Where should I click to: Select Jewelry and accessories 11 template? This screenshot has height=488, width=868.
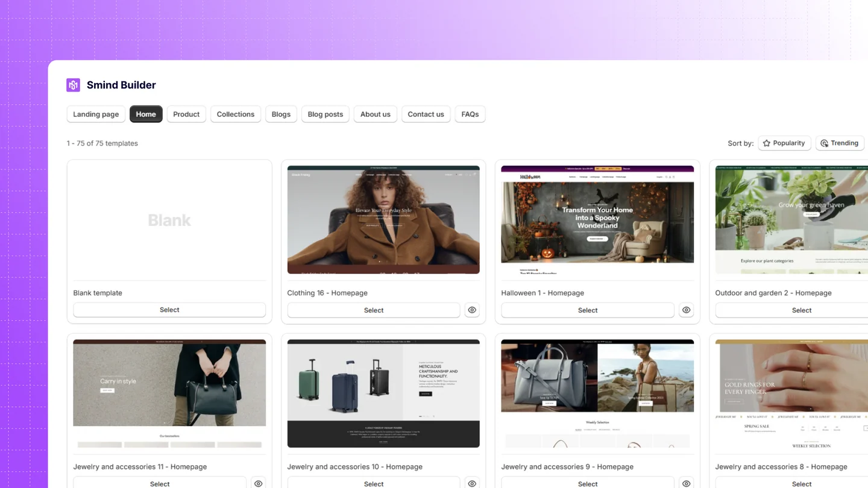coord(160,483)
